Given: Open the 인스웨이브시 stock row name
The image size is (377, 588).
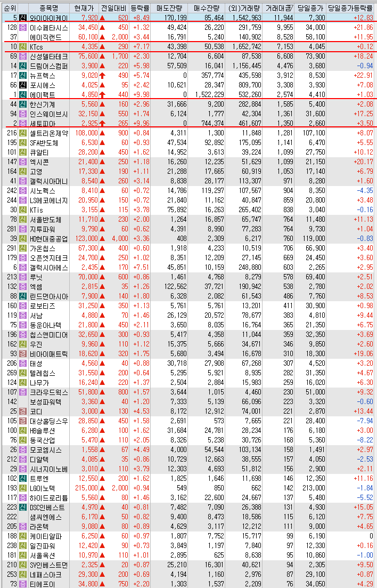Looking at the screenshot, I should coord(48,114).
